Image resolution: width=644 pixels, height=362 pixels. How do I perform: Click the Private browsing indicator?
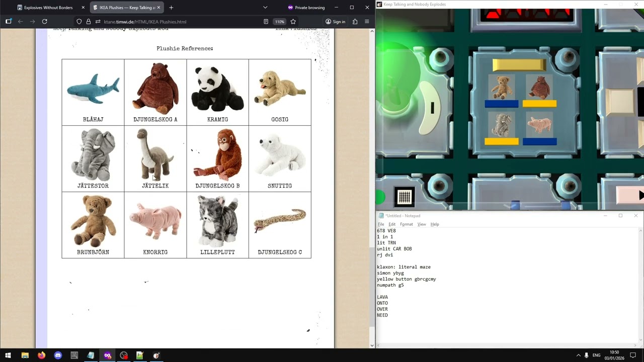coord(306,8)
